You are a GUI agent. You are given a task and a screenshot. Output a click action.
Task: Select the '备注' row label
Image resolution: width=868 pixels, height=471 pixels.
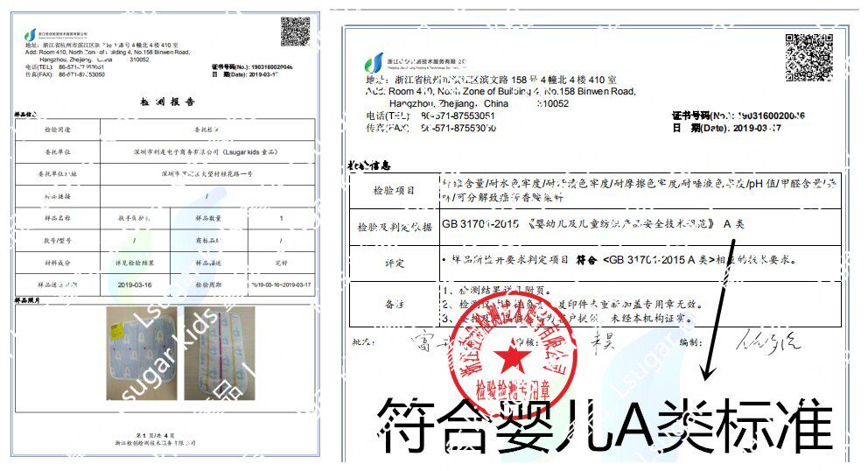point(394,304)
